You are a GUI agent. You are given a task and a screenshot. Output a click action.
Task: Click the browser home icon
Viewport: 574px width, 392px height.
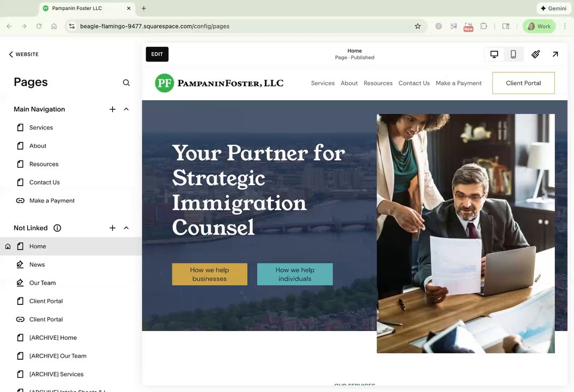54,26
